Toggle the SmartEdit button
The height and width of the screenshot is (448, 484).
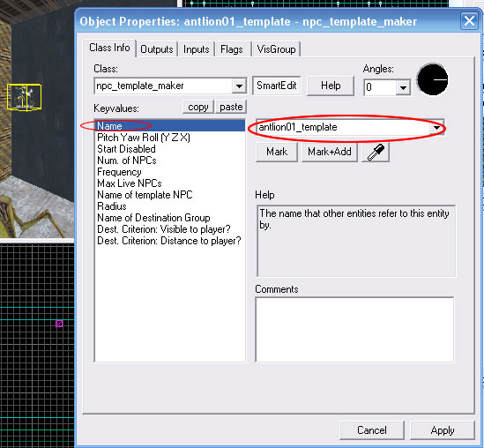(x=276, y=86)
